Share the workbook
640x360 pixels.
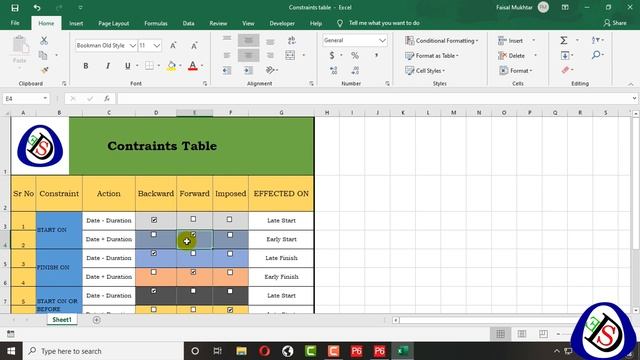pyautogui.click(x=615, y=23)
